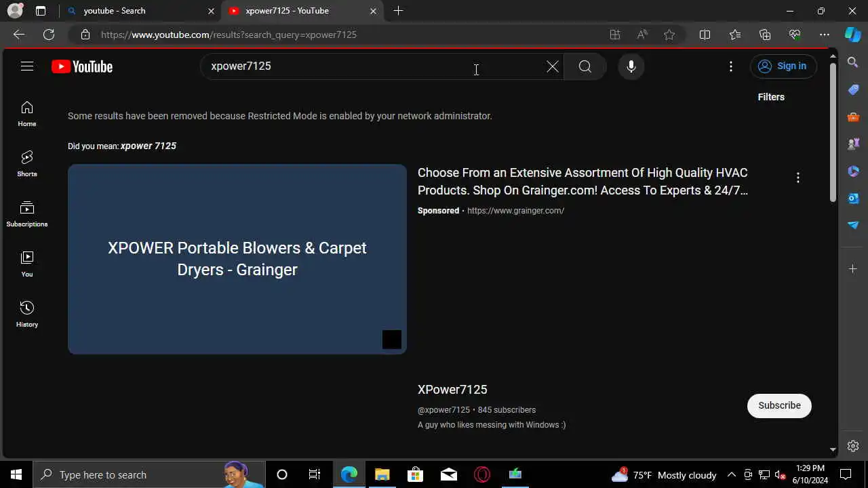Click the taskbar search box
868x488 pixels.
tap(149, 474)
